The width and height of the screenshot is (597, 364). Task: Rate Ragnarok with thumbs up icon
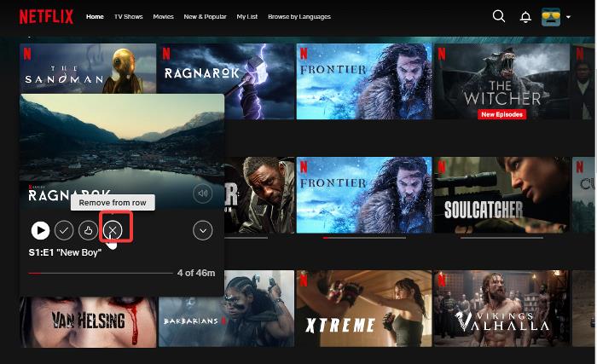click(x=88, y=230)
